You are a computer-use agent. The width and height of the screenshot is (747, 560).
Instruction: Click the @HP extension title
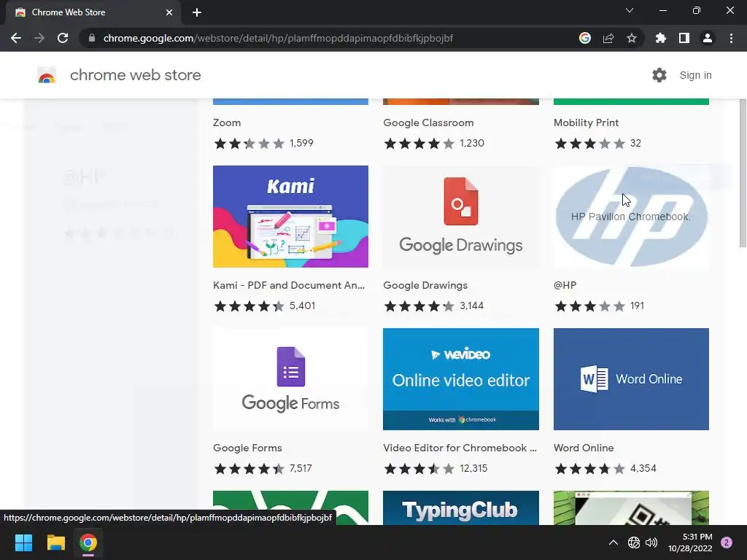[x=565, y=285]
